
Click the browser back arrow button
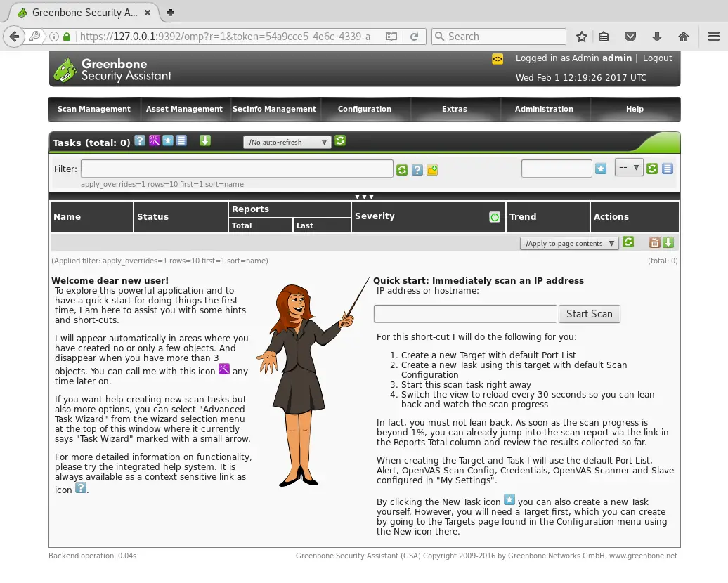coord(14,37)
